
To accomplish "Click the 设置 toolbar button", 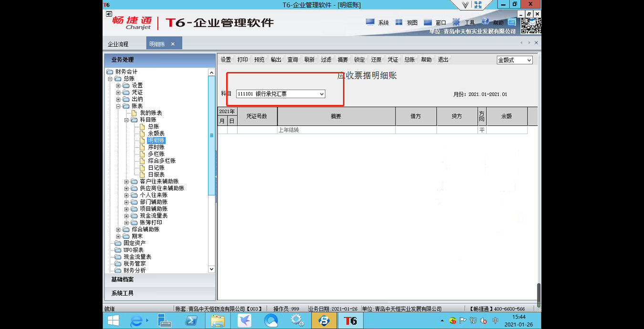I will point(226,60).
